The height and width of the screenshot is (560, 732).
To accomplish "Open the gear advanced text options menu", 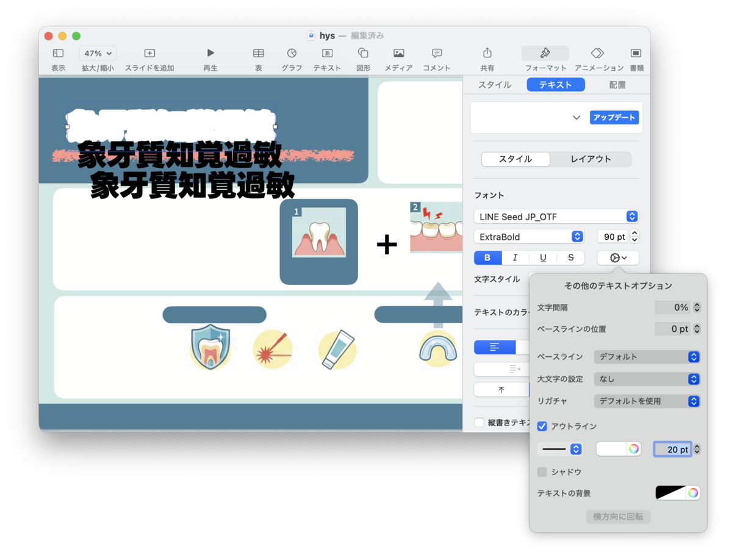I will pos(618,258).
